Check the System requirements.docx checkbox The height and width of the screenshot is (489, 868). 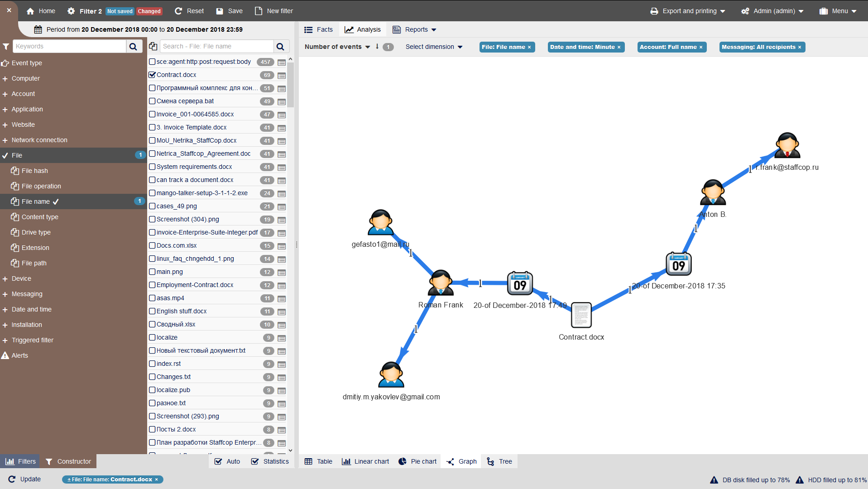pyautogui.click(x=152, y=167)
